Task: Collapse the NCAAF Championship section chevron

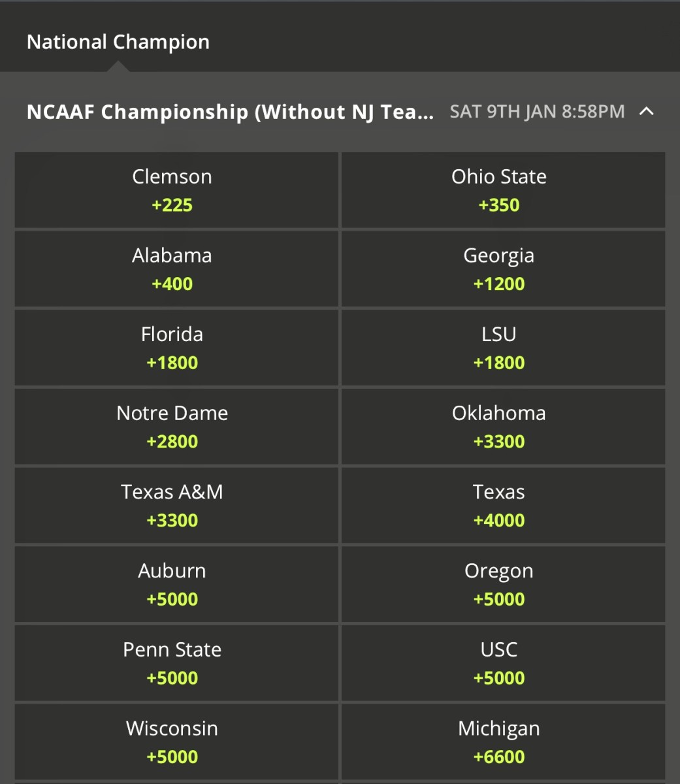Action: click(646, 112)
